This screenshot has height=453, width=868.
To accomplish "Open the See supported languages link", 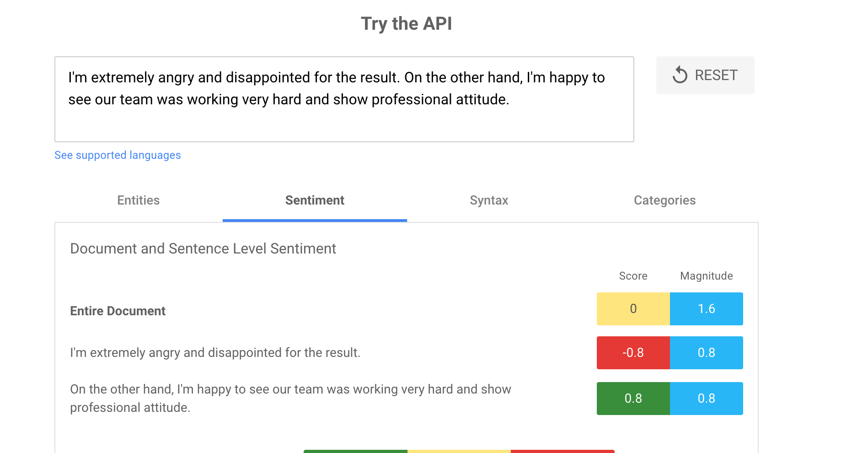I will pyautogui.click(x=118, y=155).
